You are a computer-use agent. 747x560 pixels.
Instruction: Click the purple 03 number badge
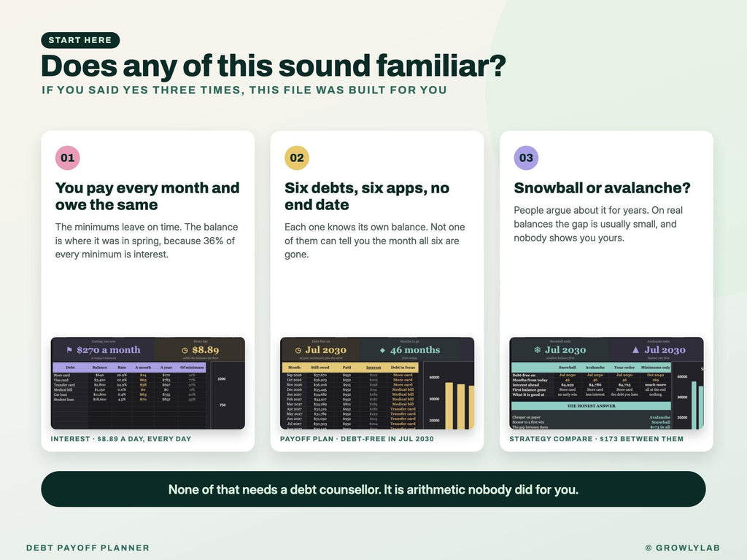click(526, 157)
